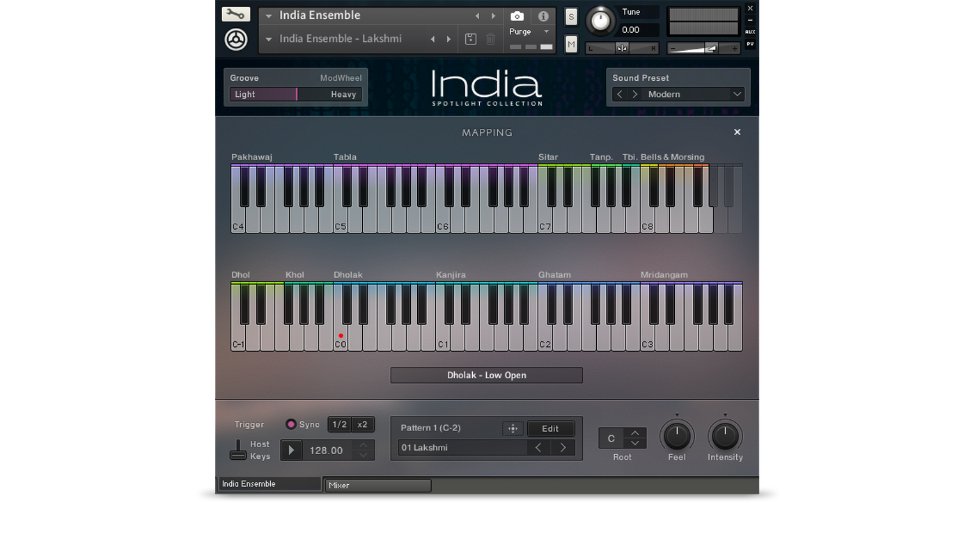Screen dimensions: 975x560
Task: Click the plus icon on the volume bar
Action: coord(733,48)
